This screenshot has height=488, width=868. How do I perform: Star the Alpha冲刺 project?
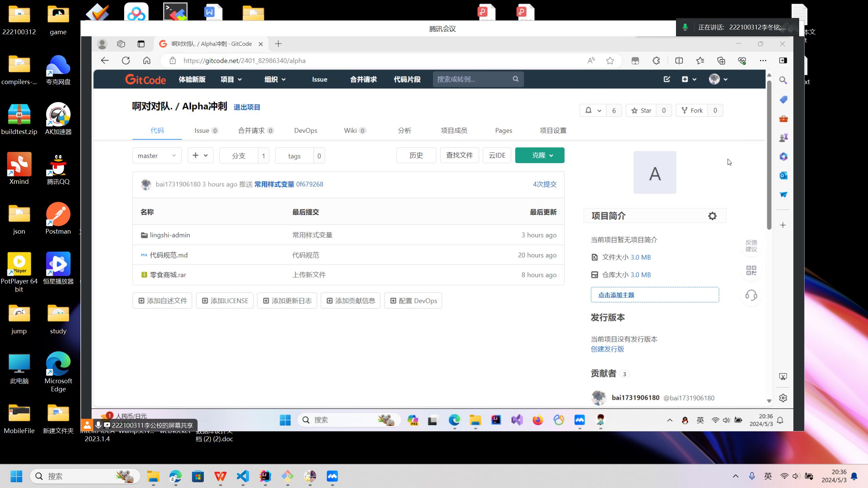(641, 111)
